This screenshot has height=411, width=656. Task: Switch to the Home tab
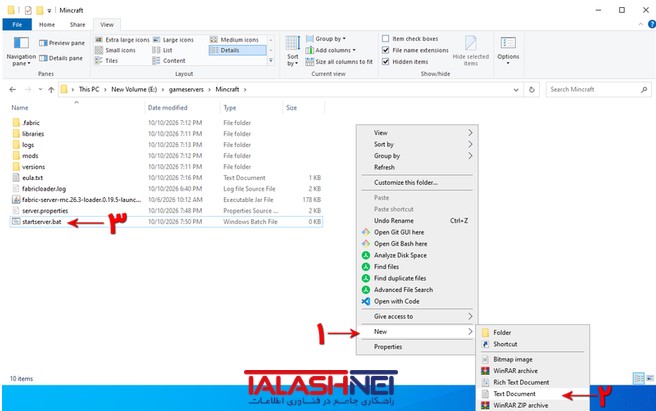47,25
